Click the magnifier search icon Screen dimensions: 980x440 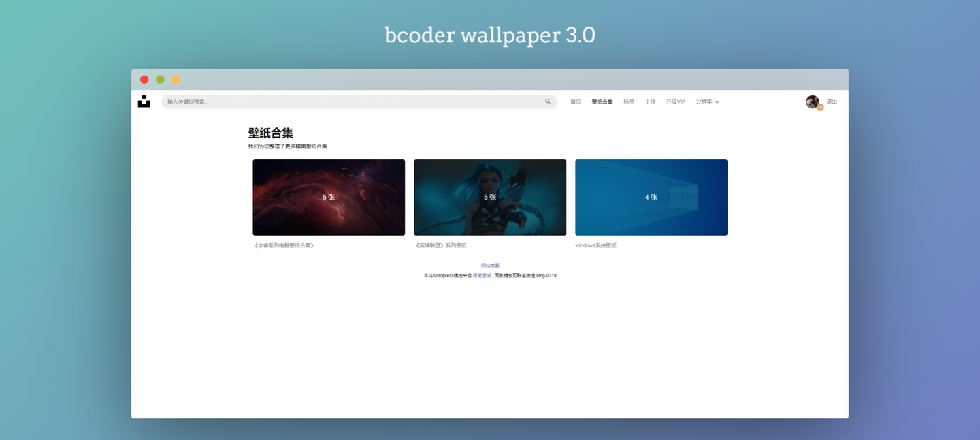547,101
